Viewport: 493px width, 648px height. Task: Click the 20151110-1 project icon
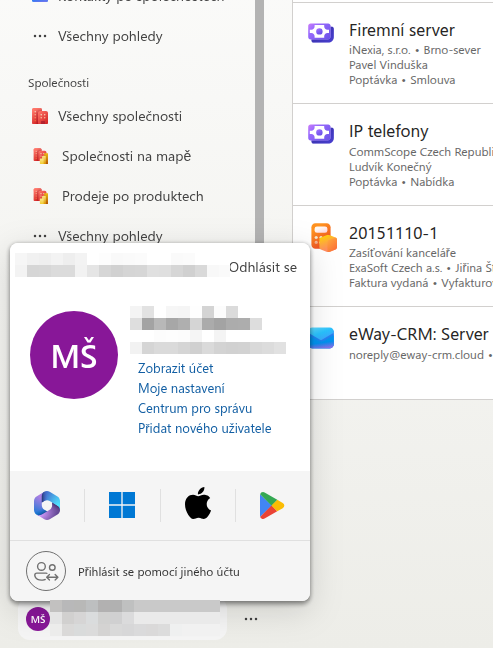coord(324,237)
